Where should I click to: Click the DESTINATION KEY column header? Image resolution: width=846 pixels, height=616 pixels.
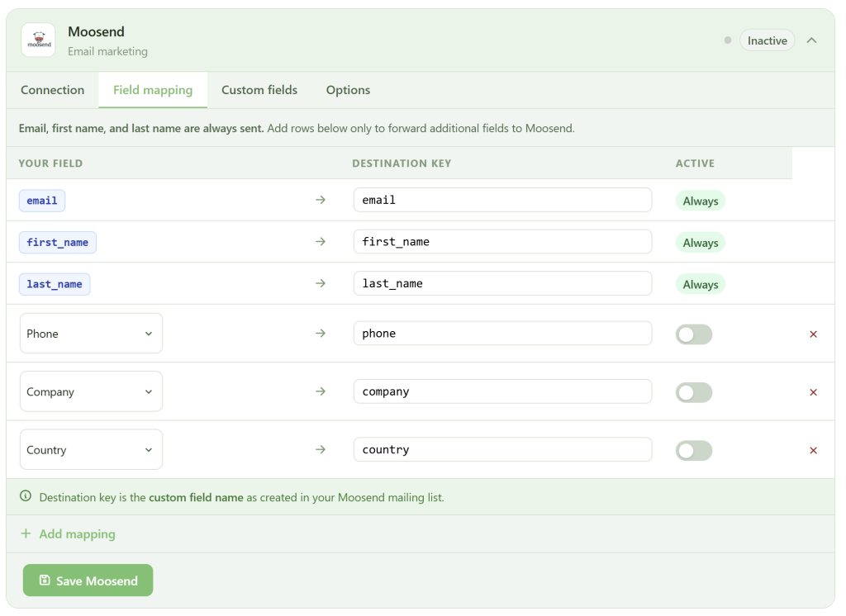[402, 163]
